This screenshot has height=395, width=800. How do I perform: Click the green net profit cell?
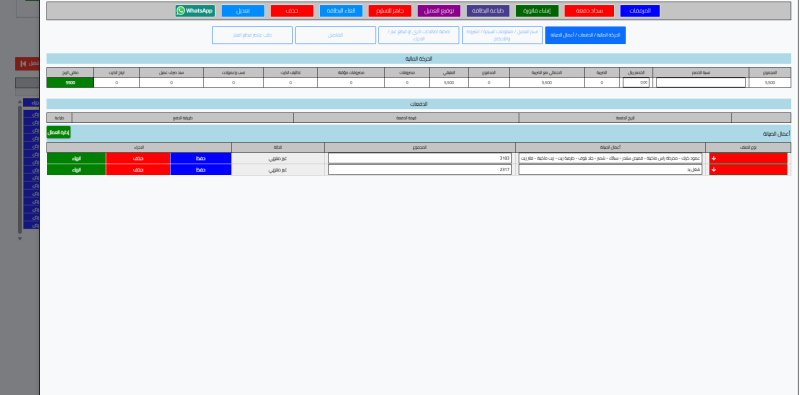coord(70,83)
